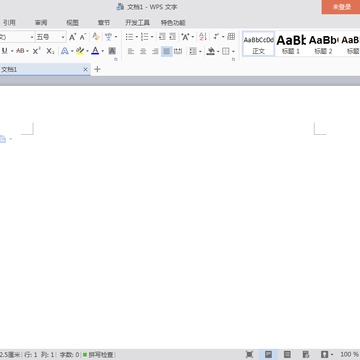Image resolution: width=360 pixels, height=360 pixels.
Task: Apply paragraph borders
Action: (226, 51)
